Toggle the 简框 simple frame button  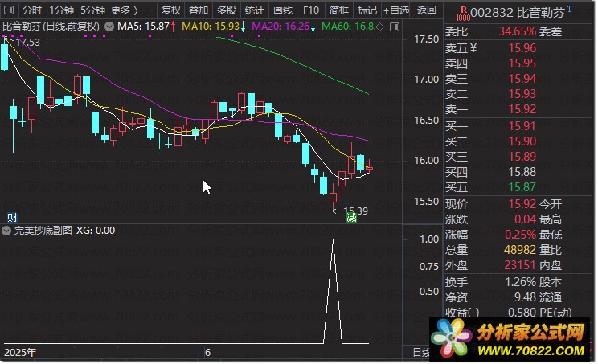339,10
